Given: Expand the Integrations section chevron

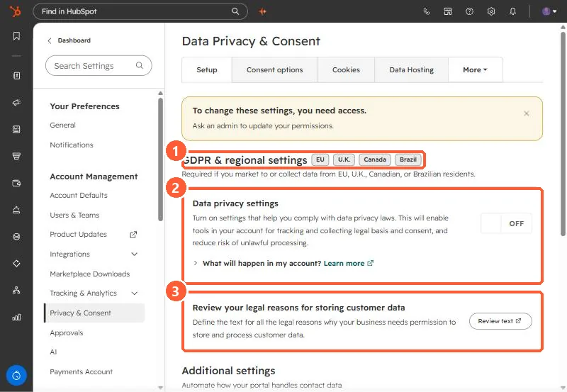Looking at the screenshot, I should click(x=135, y=254).
